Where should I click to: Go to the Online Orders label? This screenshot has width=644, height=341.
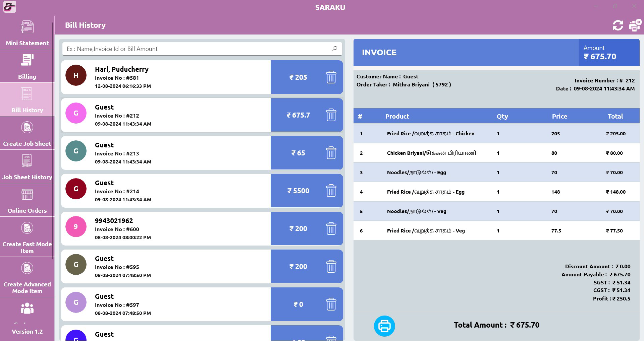27,211
